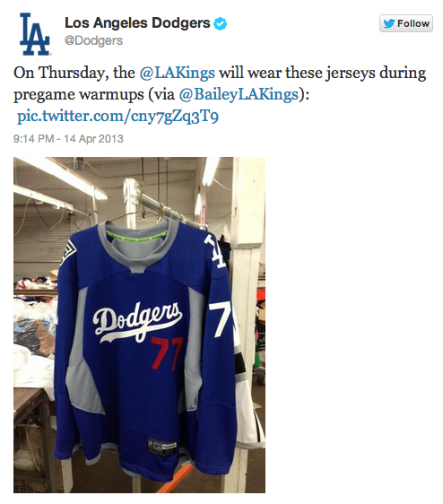Screen dimensions: 443x504
Task: Open the @BaileyLAKings mention link
Action: pyautogui.click(x=239, y=94)
